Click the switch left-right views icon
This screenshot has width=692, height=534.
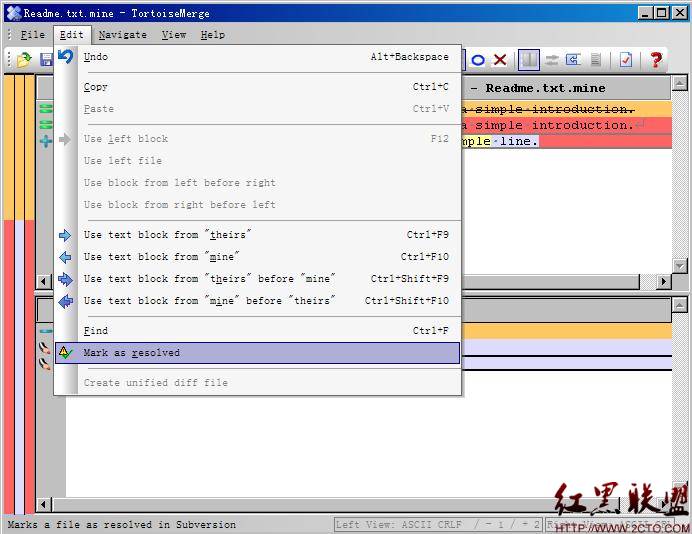click(x=552, y=60)
